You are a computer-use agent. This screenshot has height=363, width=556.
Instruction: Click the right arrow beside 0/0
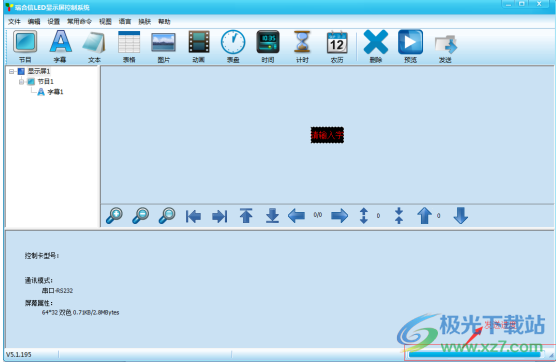click(x=339, y=216)
